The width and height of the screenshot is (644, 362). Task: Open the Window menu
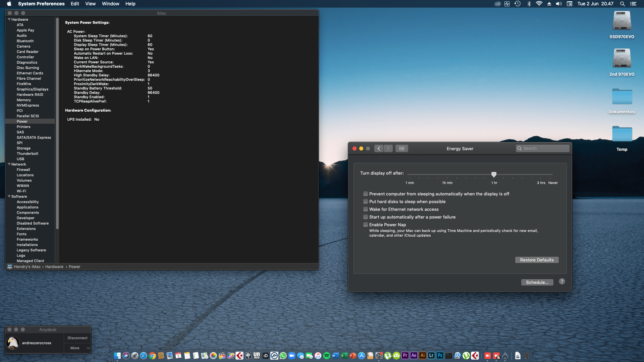pyautogui.click(x=110, y=4)
